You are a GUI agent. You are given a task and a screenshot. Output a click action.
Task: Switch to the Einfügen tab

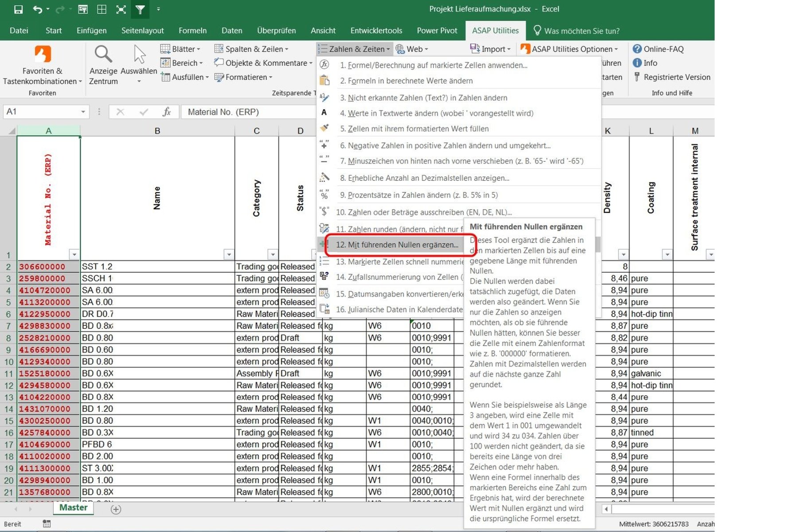pyautogui.click(x=92, y=31)
